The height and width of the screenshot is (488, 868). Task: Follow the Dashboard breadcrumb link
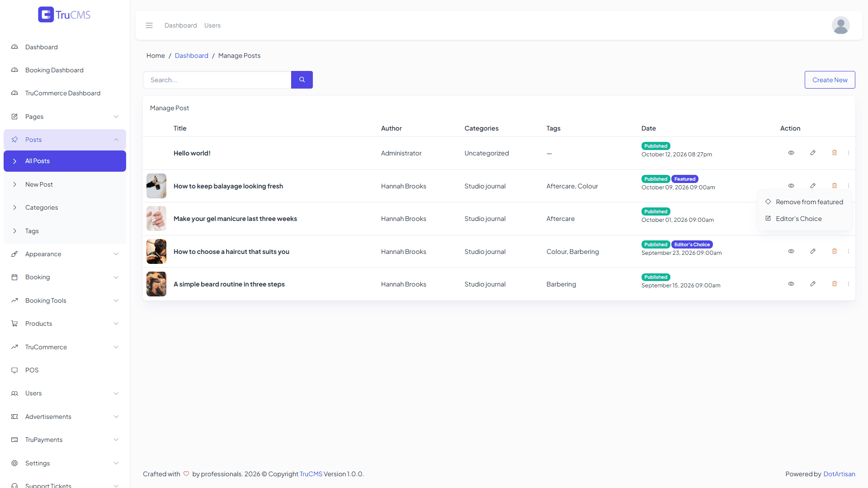[x=192, y=56]
